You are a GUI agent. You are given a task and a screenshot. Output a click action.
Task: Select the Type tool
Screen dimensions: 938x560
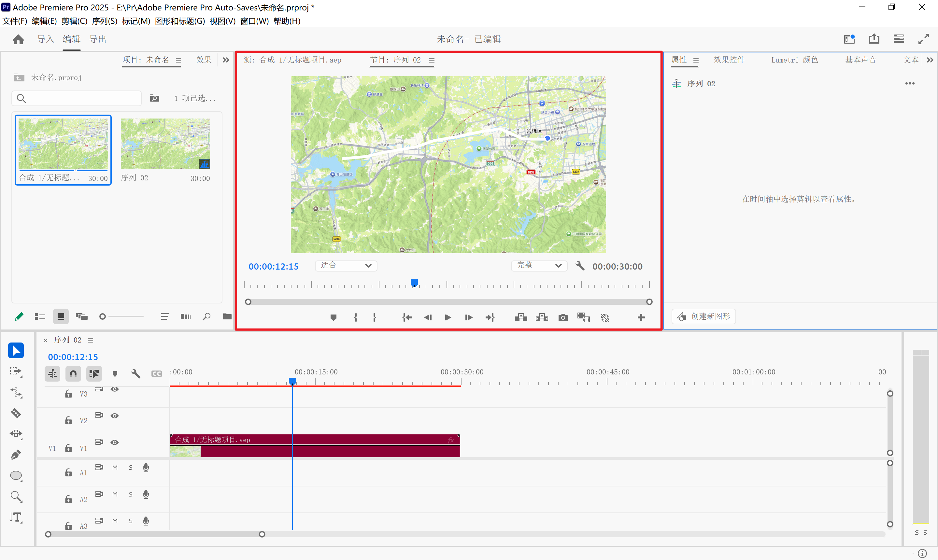coord(16,517)
